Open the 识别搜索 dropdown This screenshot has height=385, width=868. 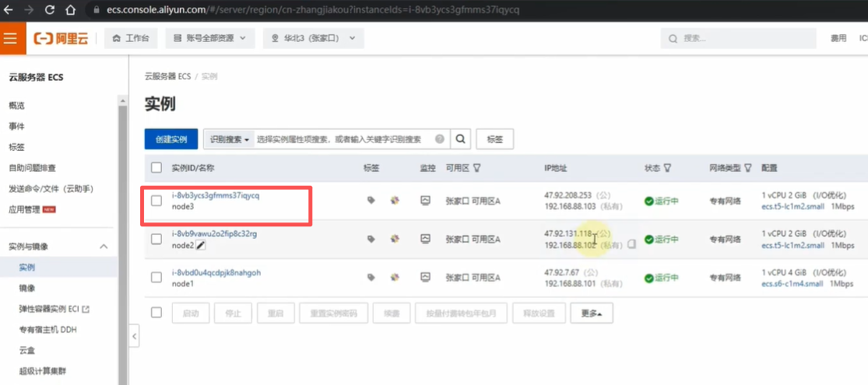[229, 139]
